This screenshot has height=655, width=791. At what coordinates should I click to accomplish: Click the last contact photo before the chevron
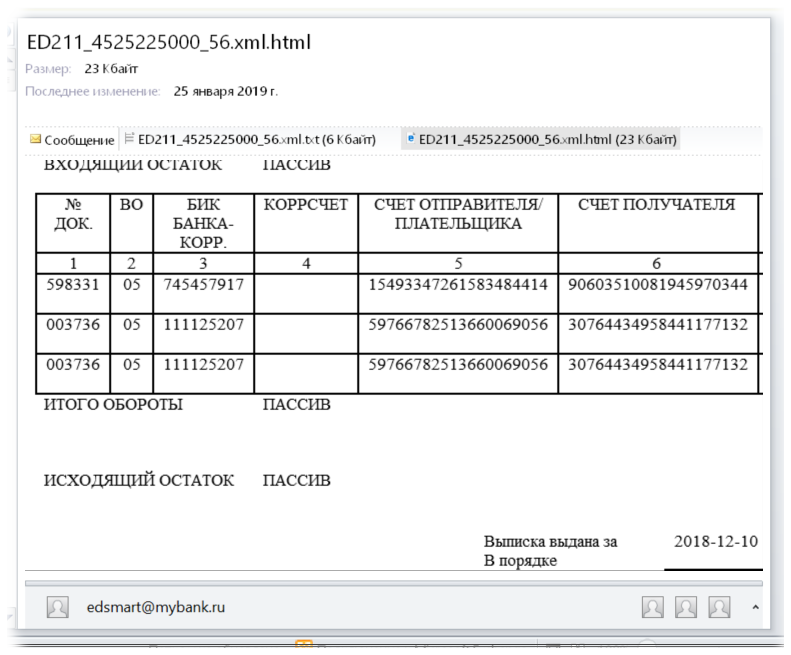click(719, 607)
